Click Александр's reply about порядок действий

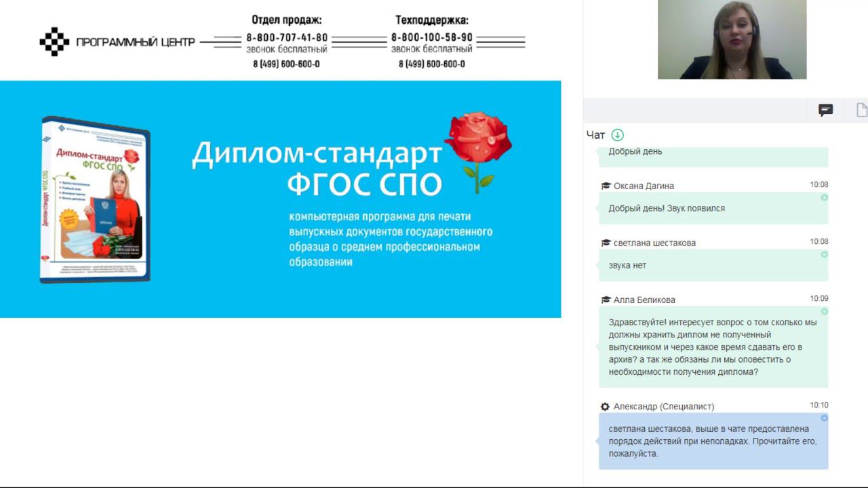point(713,441)
